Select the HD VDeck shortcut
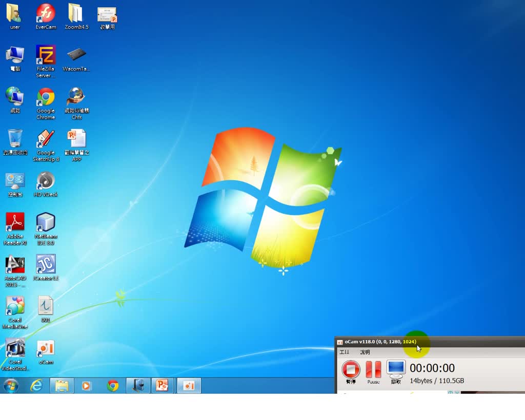This screenshot has width=525, height=420. (x=46, y=184)
